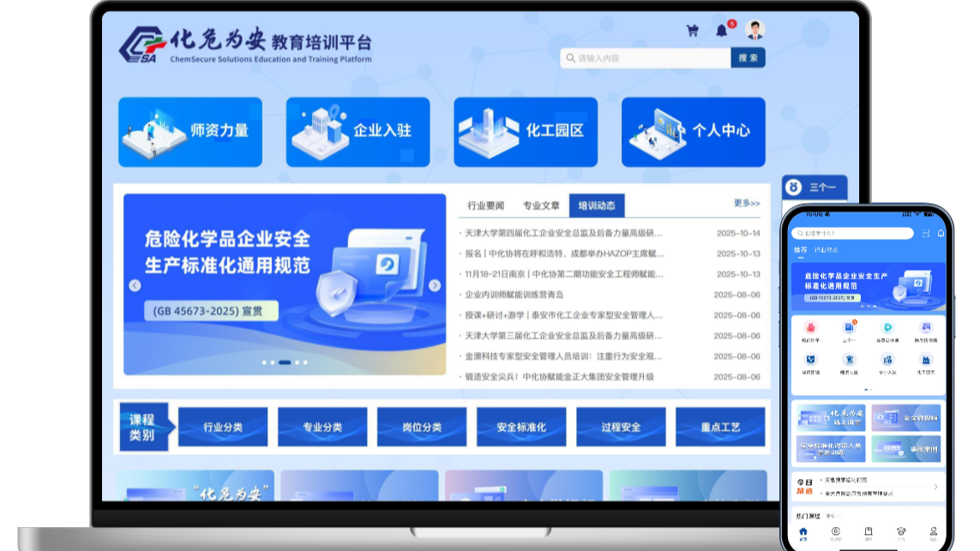Open the shopping cart icon

point(692,31)
